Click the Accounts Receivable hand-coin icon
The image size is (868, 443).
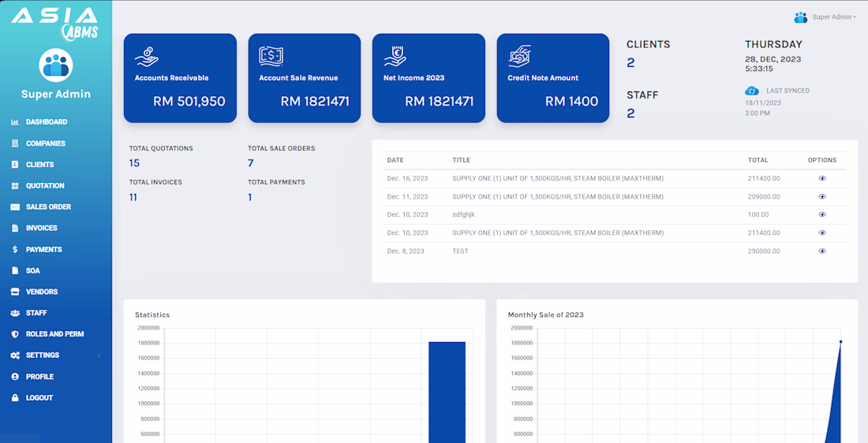146,57
